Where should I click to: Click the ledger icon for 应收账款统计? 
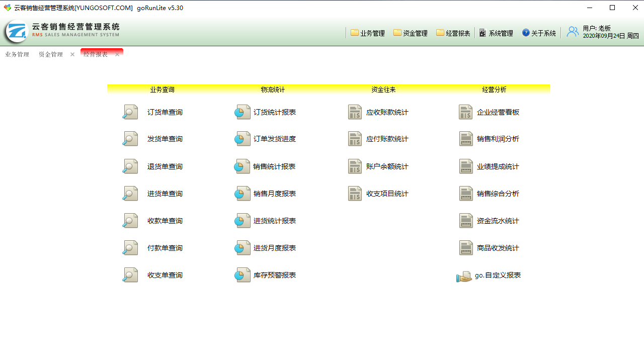point(355,112)
